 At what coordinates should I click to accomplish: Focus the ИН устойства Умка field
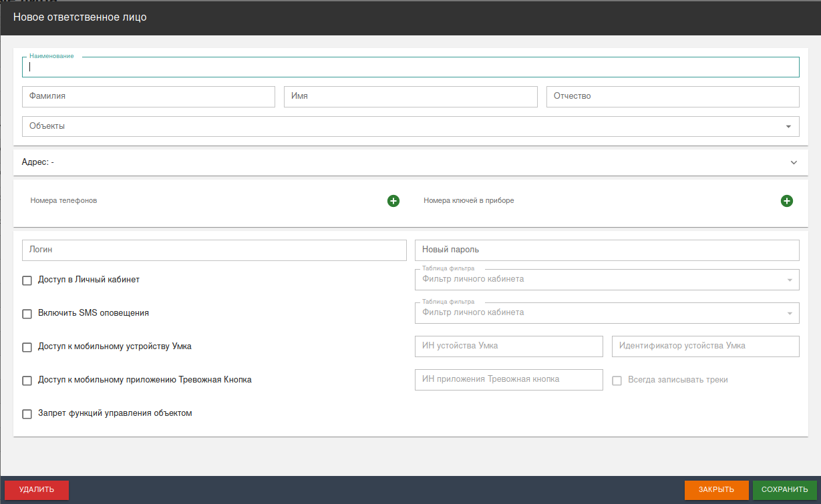(509, 346)
